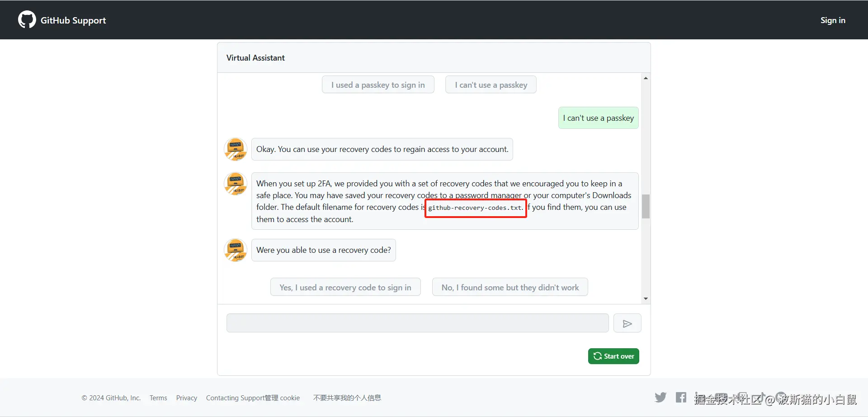Grab the chat scrollbar thumb
The image size is (868, 417).
tap(646, 206)
